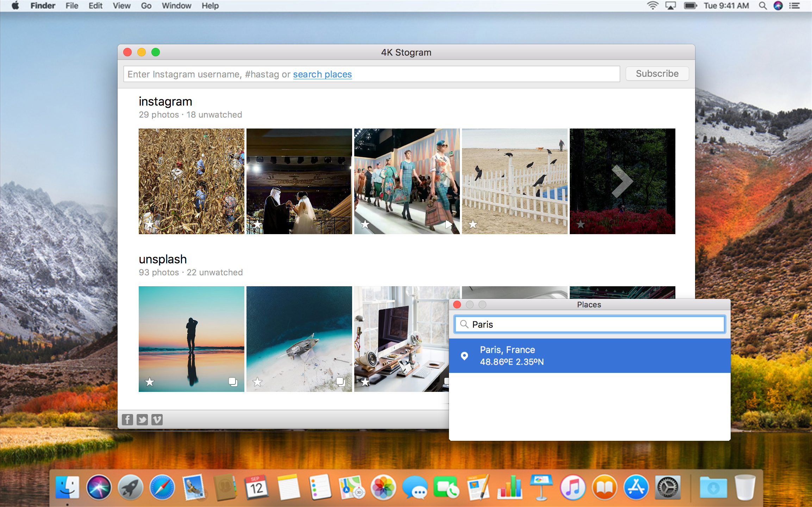This screenshot has height=507, width=812.
Task: Show more instagram photos with chevron arrow
Action: (x=622, y=181)
